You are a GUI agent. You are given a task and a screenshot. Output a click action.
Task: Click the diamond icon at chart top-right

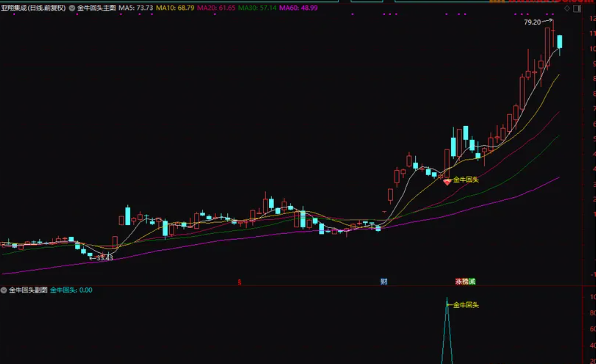point(567,8)
